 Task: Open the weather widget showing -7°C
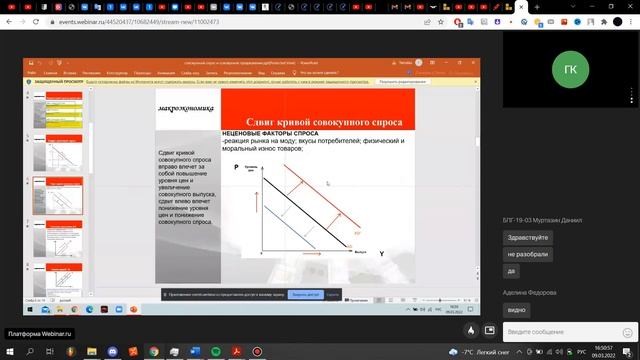point(479,352)
